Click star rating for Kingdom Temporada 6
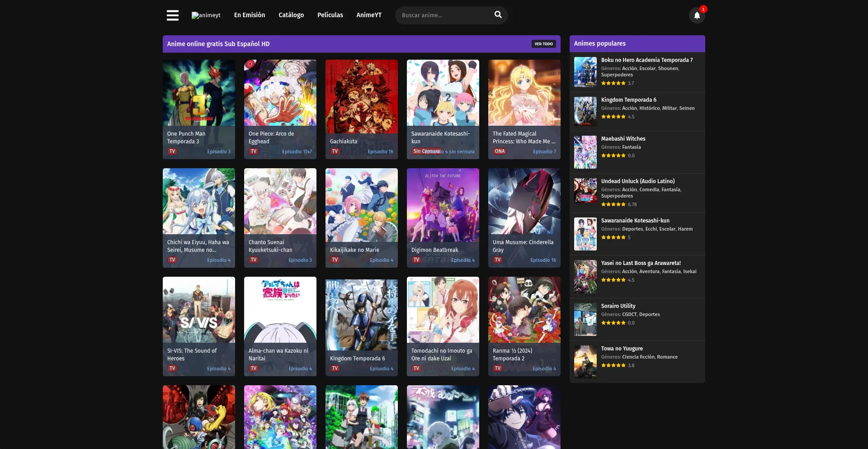 pos(613,117)
